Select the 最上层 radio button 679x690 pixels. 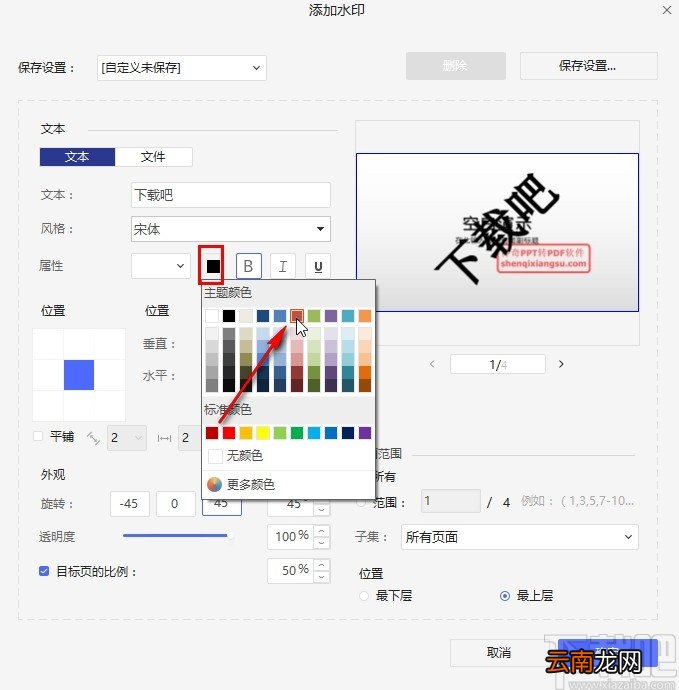pyautogui.click(x=505, y=596)
